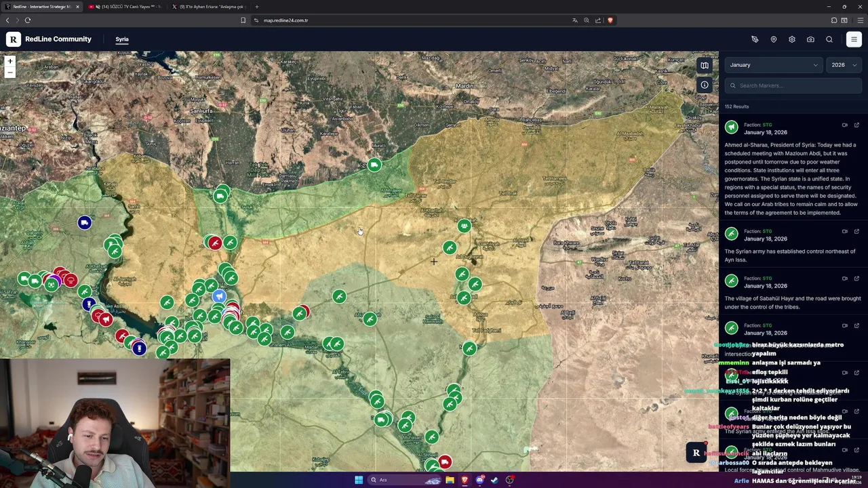This screenshot has width=868, height=488.
Task: Open Brave browser icon on taskbar
Action: pyautogui.click(x=465, y=480)
